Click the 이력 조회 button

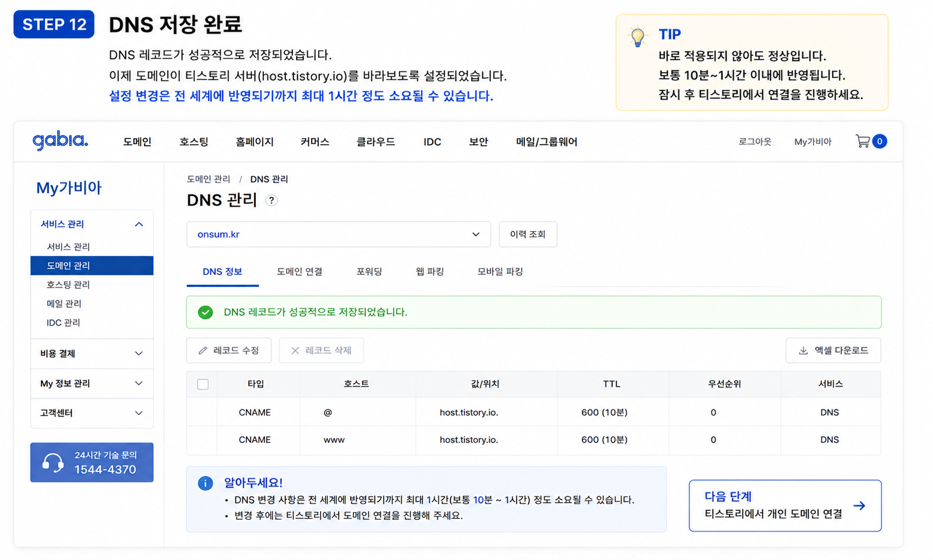tap(528, 234)
